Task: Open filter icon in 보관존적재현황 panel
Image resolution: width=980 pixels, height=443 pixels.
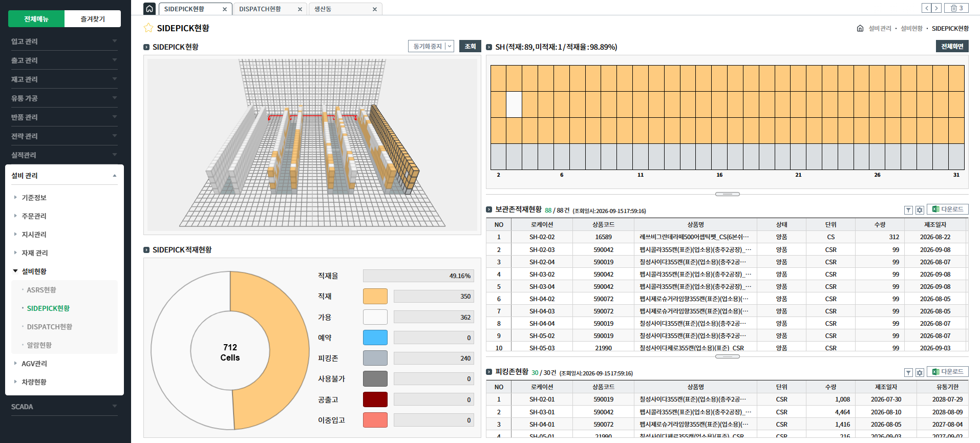Action: click(x=908, y=210)
